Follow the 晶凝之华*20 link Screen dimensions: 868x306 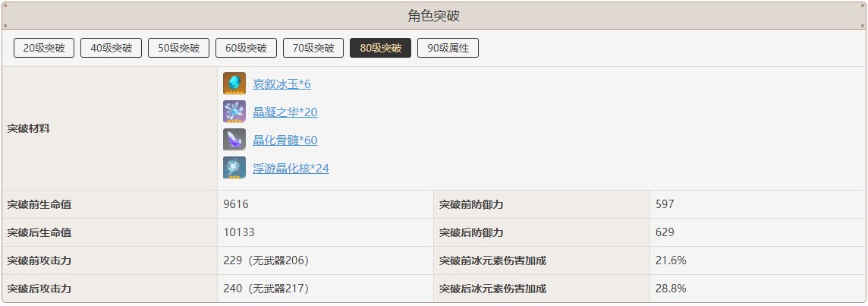coord(285,112)
